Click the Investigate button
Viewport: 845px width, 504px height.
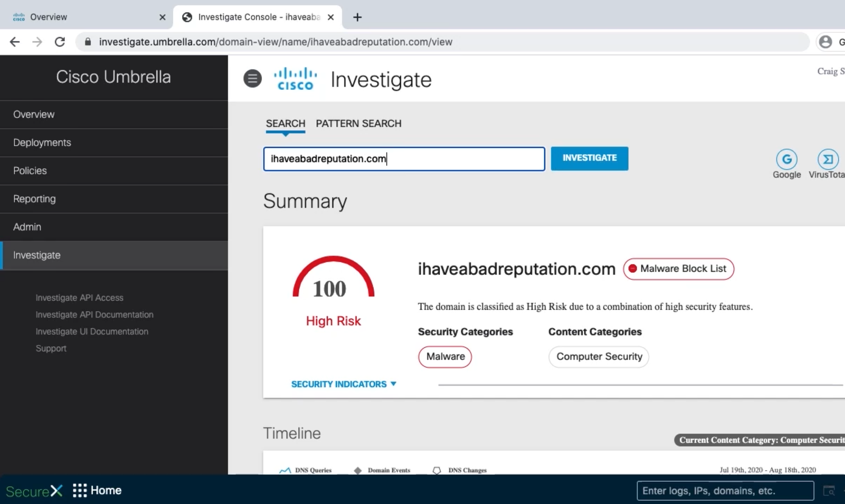click(x=590, y=159)
